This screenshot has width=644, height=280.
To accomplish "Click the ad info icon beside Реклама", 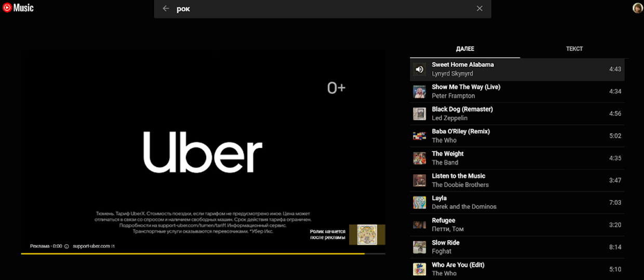I will tap(66, 246).
